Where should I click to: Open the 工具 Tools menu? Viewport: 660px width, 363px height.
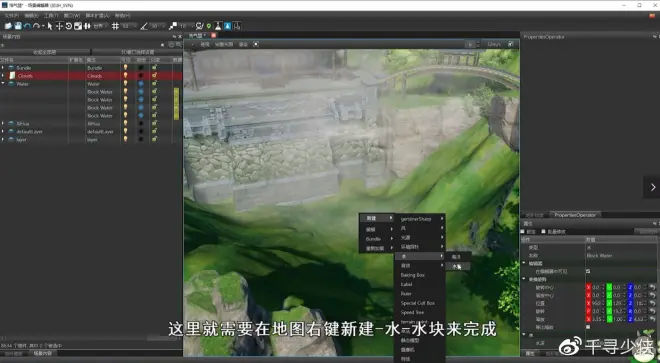pos(51,16)
